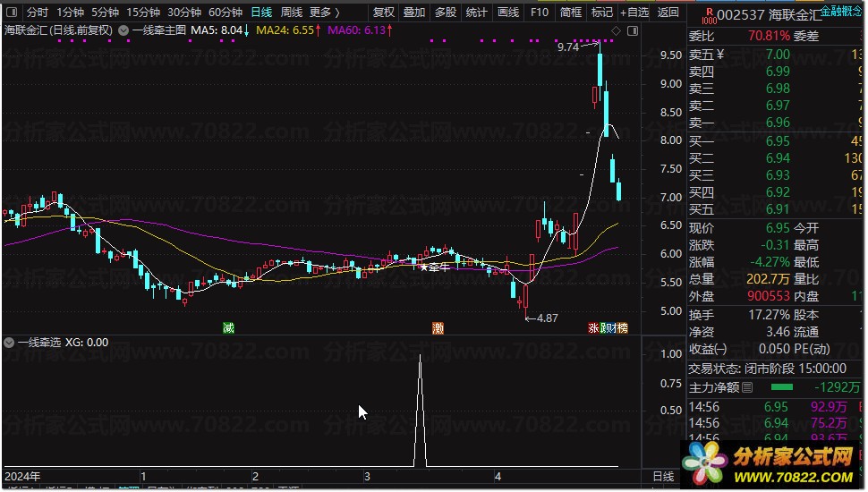Click the ¥ icon next to 卖五

pyautogui.click(x=720, y=55)
